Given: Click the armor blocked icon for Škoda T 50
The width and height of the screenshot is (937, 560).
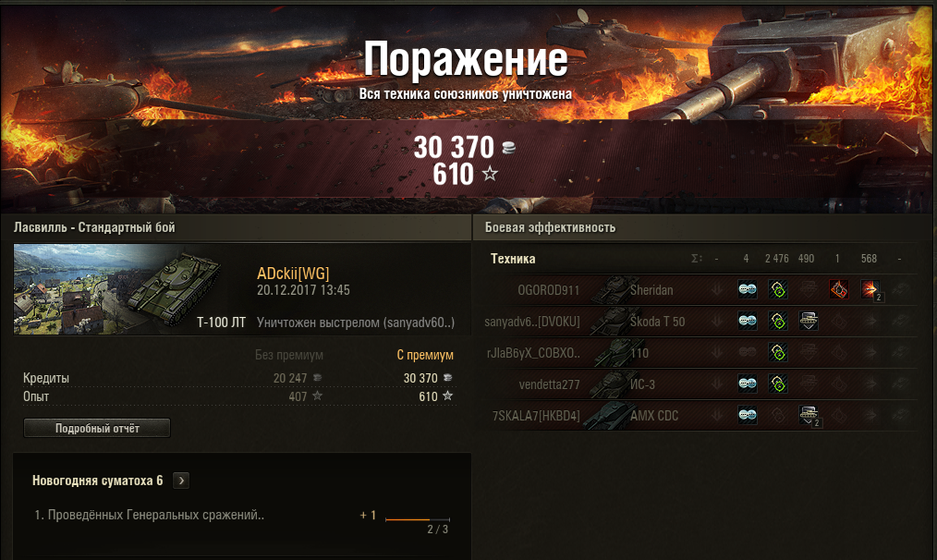Looking at the screenshot, I should click(808, 321).
